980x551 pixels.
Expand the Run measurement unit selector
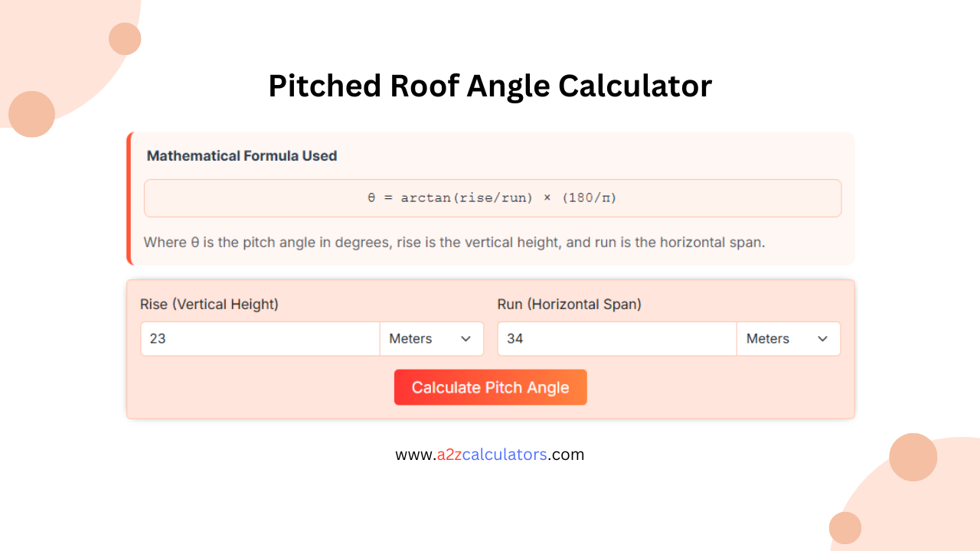click(x=789, y=338)
